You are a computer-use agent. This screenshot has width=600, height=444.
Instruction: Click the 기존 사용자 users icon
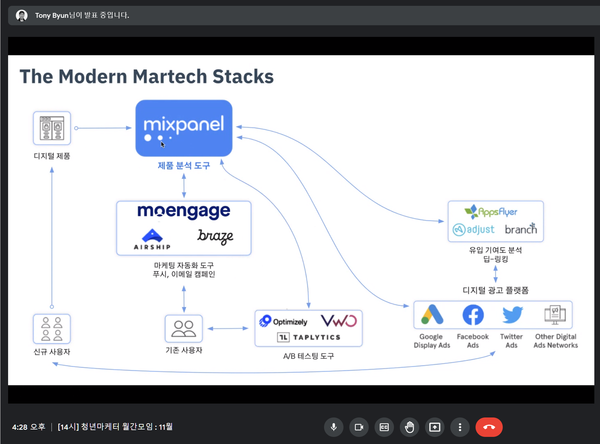[184, 329]
